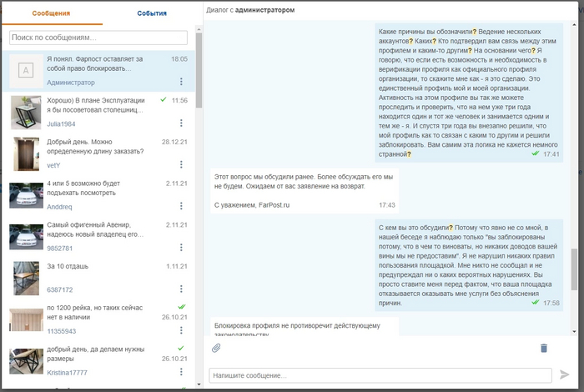Click the trash delete dialog icon
The image size is (584, 392).
(x=544, y=348)
